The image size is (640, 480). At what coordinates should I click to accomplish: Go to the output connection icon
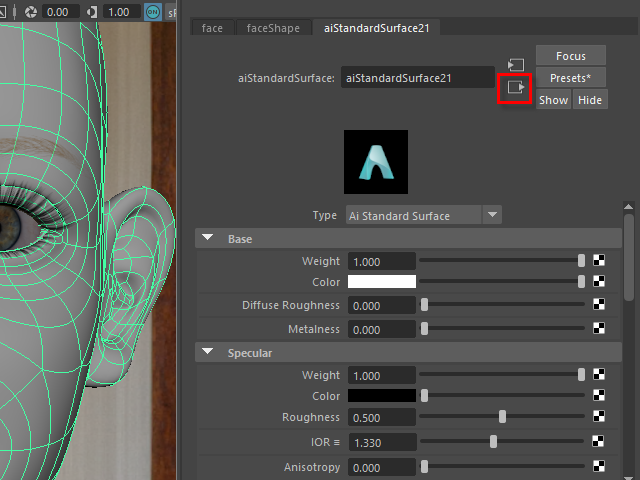click(516, 88)
